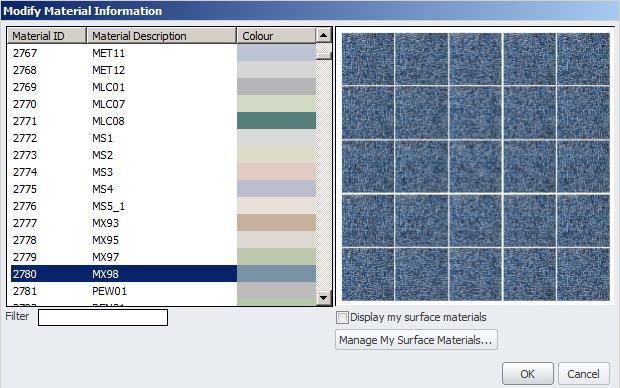This screenshot has height=388, width=620.
Task: Select the MET12 colour swatch
Action: coord(276,70)
